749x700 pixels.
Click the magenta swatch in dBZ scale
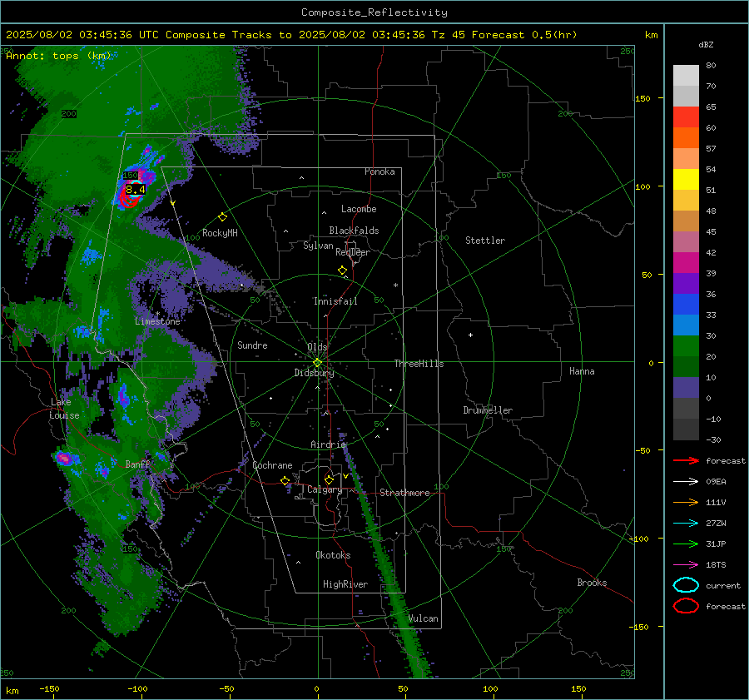click(686, 263)
